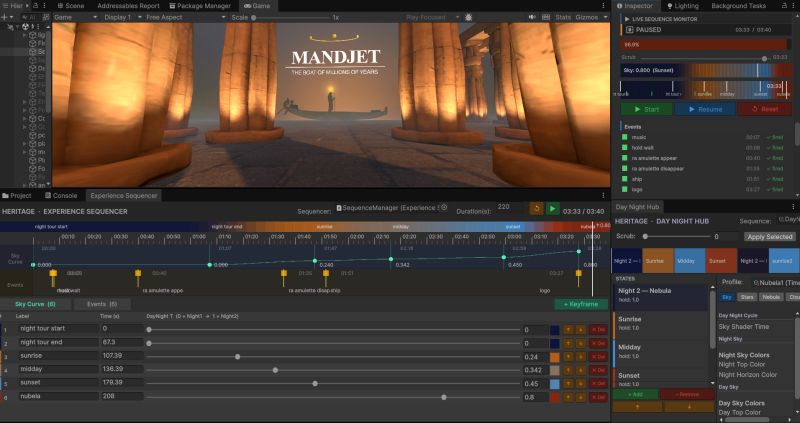Click the blue Resume button
Viewport: 800px width, 423px height.
pos(705,109)
